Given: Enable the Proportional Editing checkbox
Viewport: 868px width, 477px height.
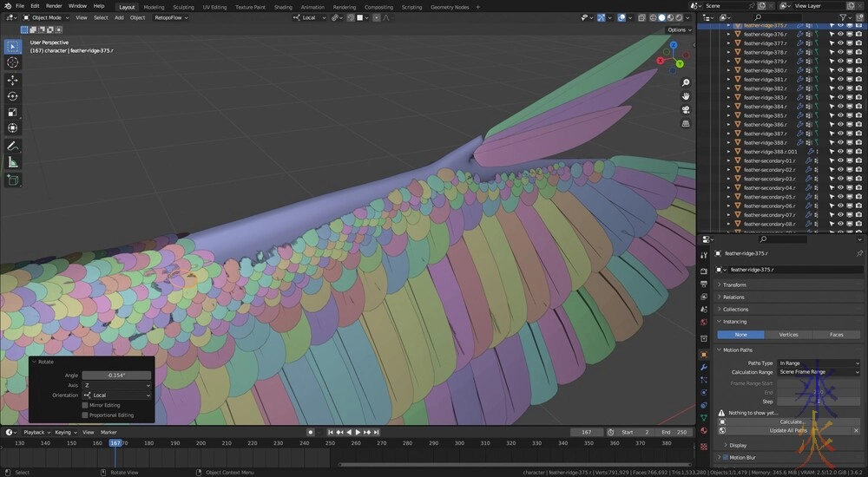Looking at the screenshot, I should point(85,415).
